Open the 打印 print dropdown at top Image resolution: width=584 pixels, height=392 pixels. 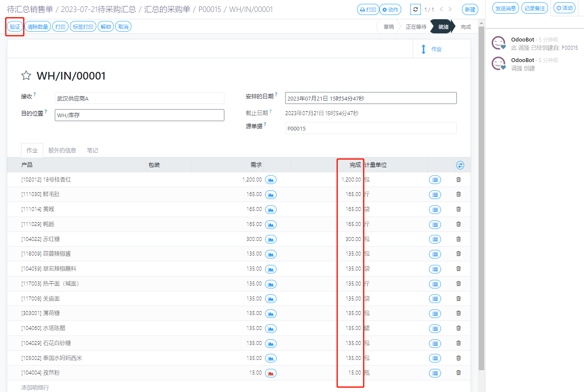click(x=368, y=9)
